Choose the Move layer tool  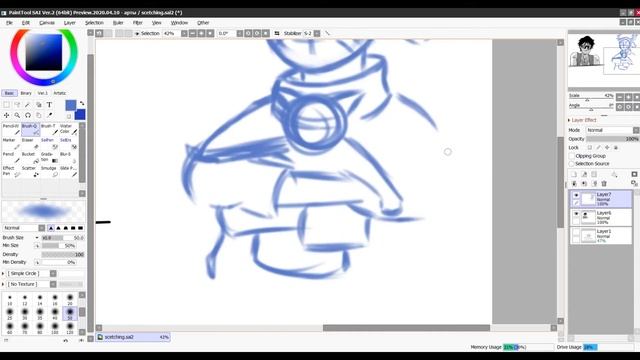[x=7, y=116]
